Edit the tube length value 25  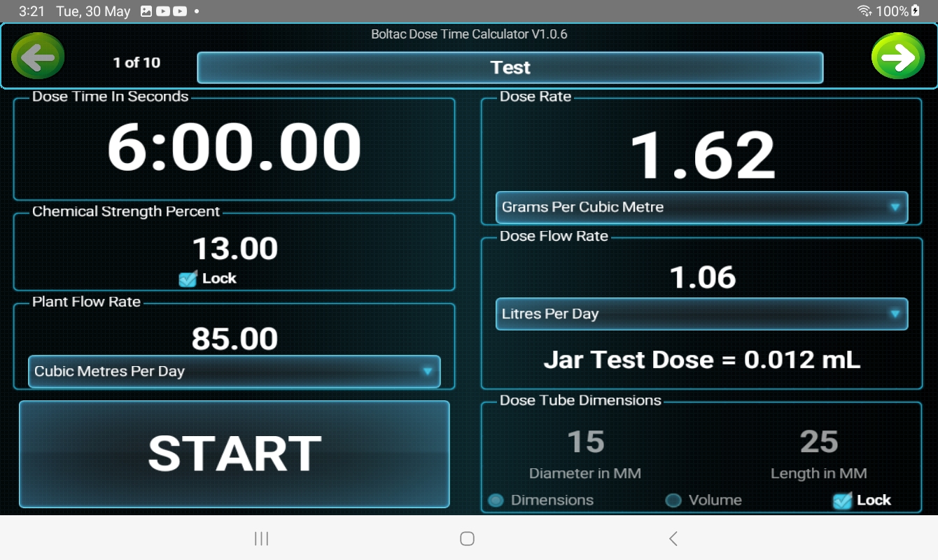coord(819,442)
